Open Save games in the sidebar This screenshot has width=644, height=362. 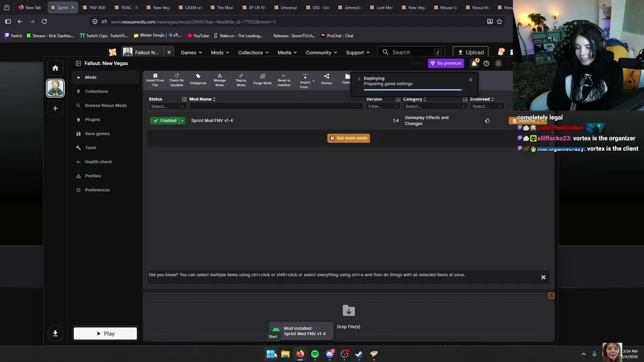pos(106,134)
